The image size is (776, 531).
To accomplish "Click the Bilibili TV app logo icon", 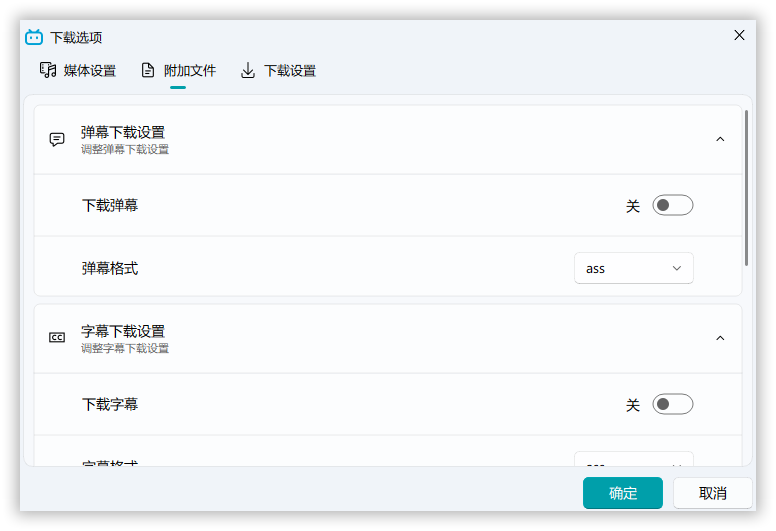I will (34, 37).
